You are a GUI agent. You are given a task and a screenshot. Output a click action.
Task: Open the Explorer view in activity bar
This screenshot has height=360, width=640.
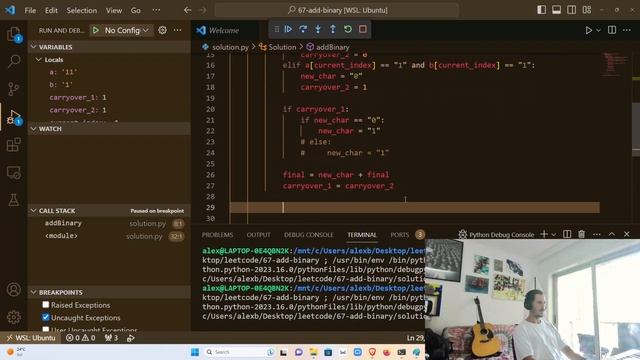tap(14, 34)
